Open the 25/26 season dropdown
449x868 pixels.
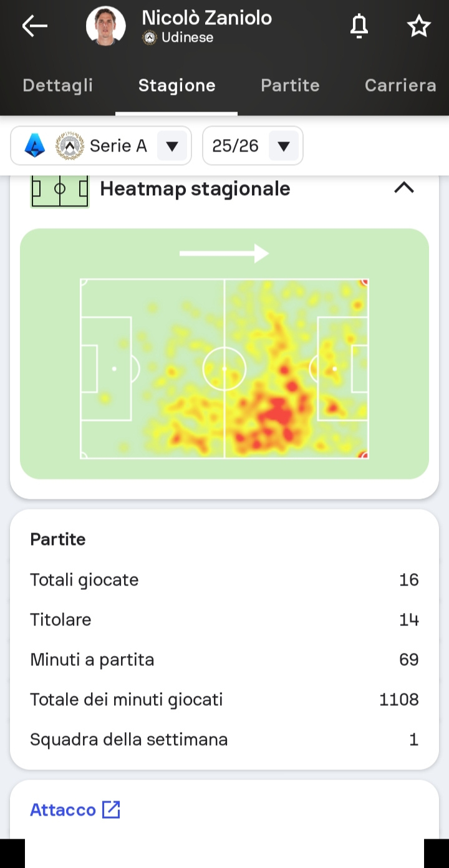click(x=283, y=146)
